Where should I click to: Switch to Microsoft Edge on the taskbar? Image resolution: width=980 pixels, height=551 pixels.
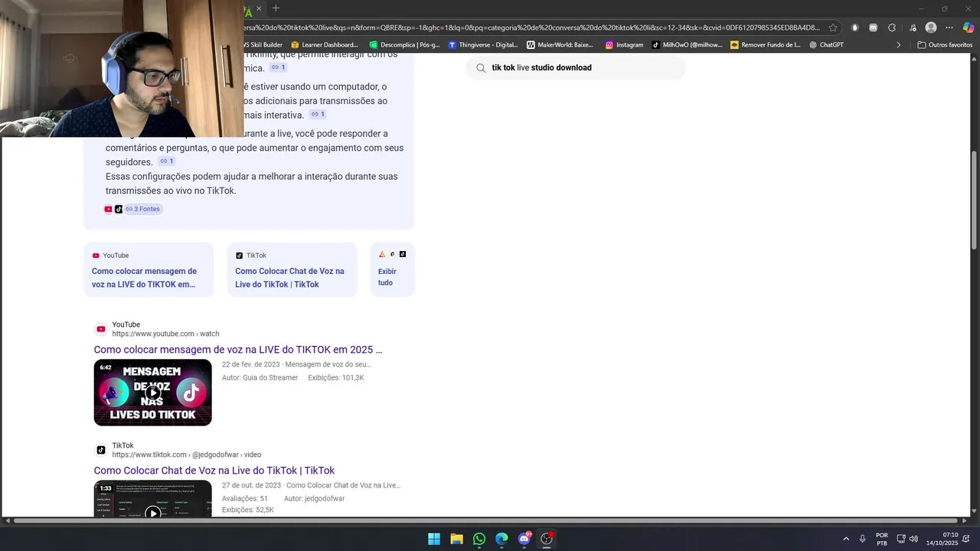click(501, 539)
